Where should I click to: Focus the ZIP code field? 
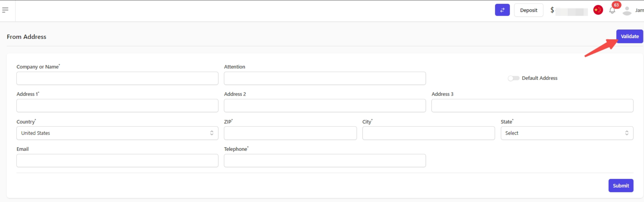point(290,133)
